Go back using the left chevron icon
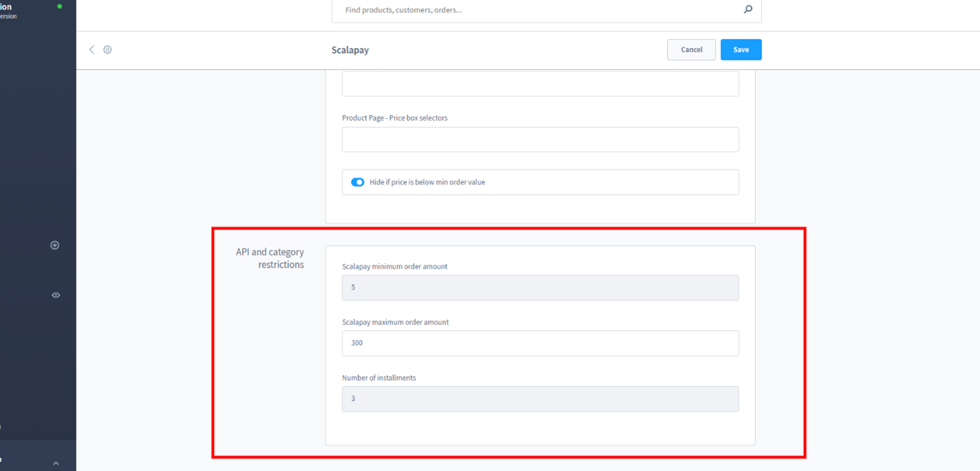980x471 pixels. 91,49
